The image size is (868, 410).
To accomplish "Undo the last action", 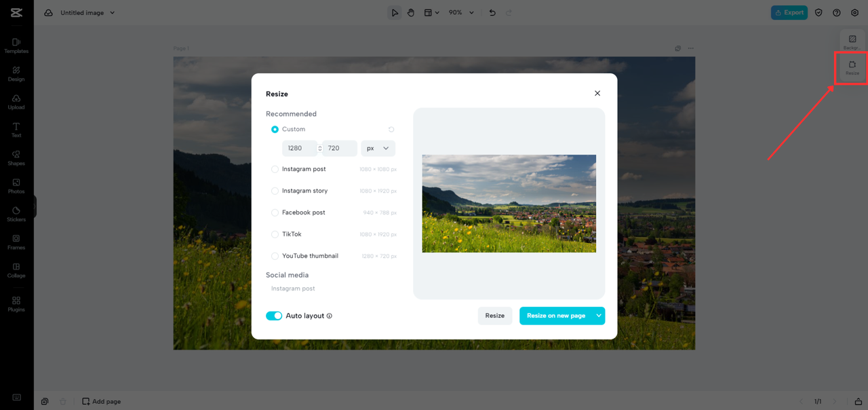I will coord(492,13).
